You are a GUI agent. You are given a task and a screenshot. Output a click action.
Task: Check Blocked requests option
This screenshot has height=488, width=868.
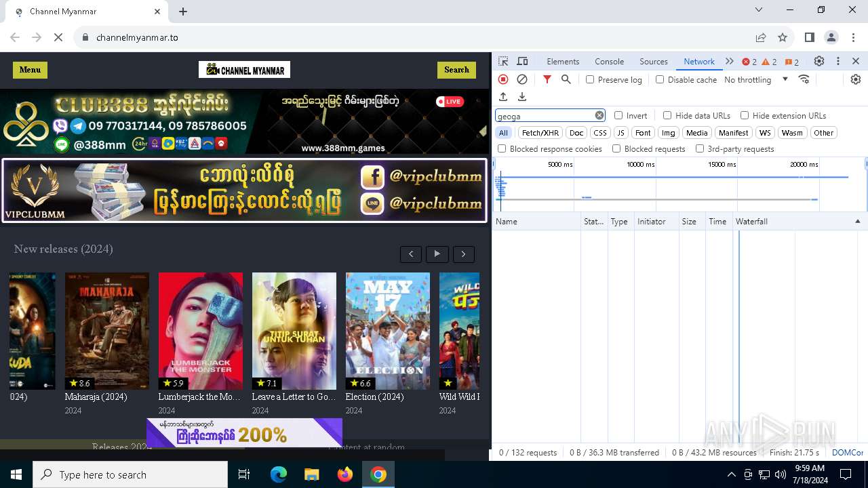[616, 148]
